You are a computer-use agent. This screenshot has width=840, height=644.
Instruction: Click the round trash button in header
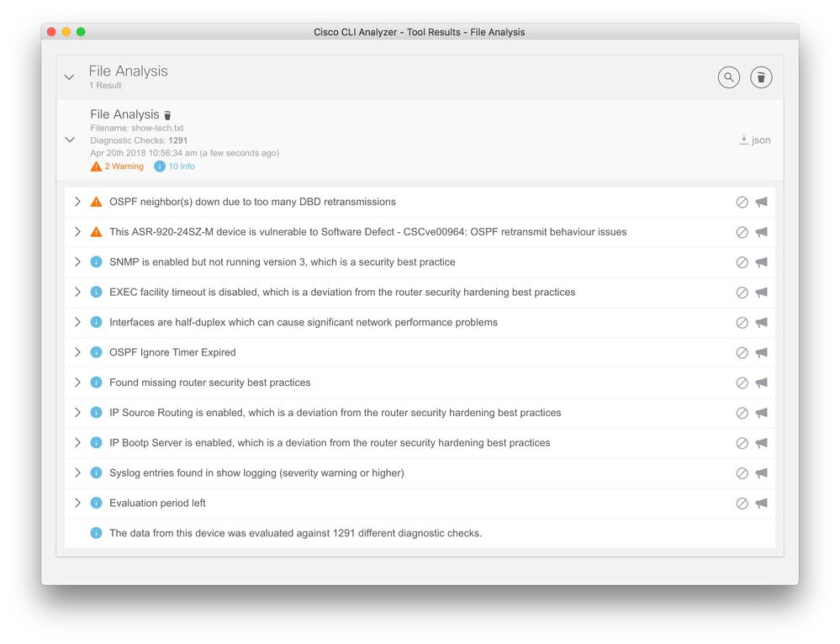[x=761, y=77]
